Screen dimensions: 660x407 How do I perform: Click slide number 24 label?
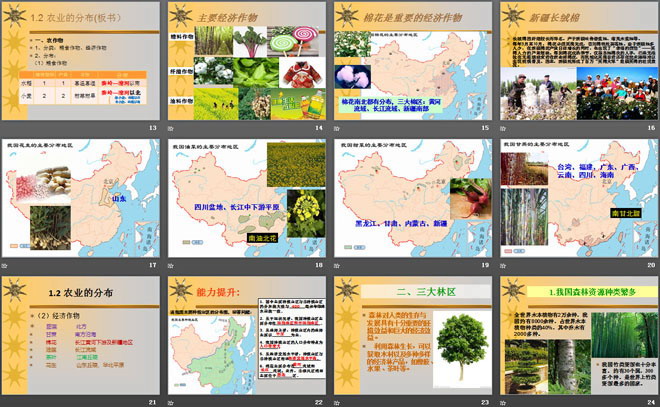[x=651, y=402]
